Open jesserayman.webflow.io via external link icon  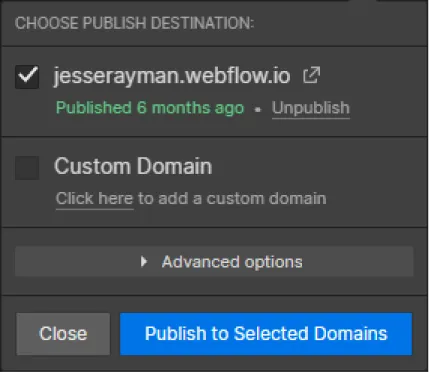(312, 75)
